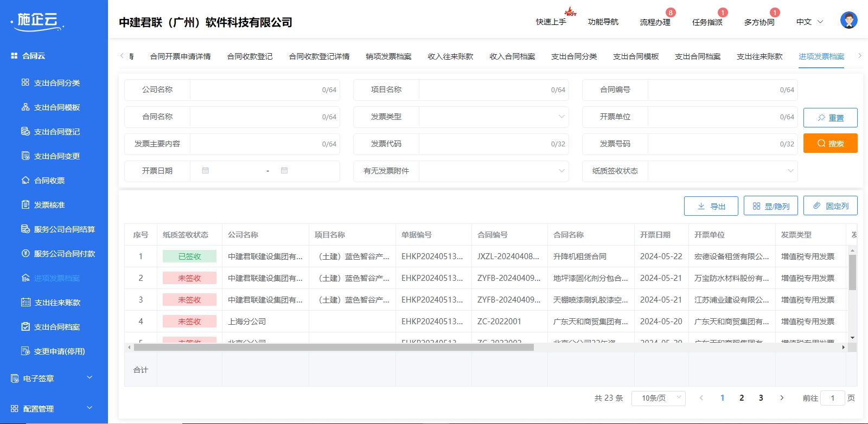Click the previous page arrow
Image resolution: width=868 pixels, height=424 pixels.
(701, 398)
